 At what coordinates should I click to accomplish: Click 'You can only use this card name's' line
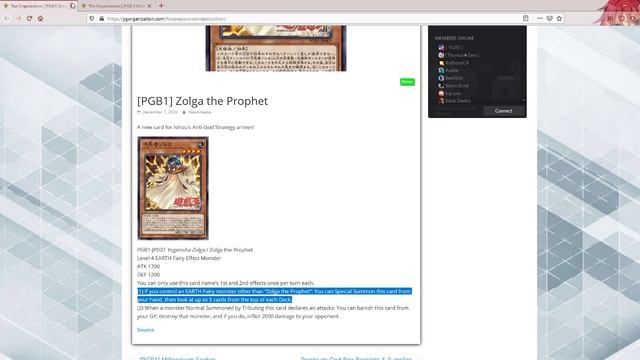point(226,283)
